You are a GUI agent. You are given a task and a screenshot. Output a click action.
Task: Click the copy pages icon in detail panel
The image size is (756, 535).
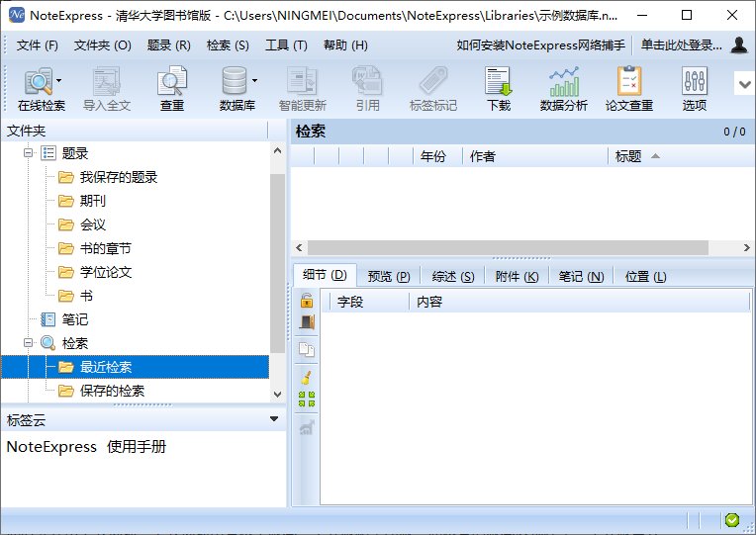pos(307,349)
